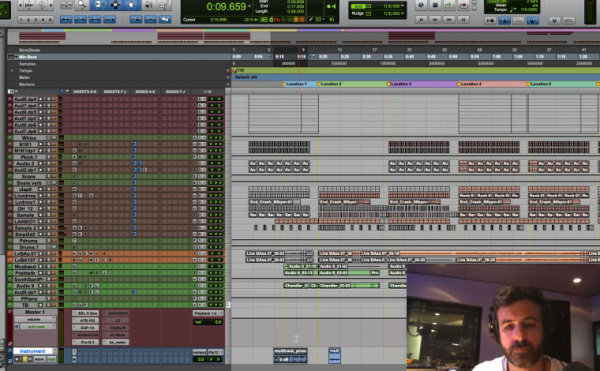Image resolution: width=600 pixels, height=371 pixels.
Task: Select the Grabber hand tool
Action: pyautogui.click(x=132, y=5)
